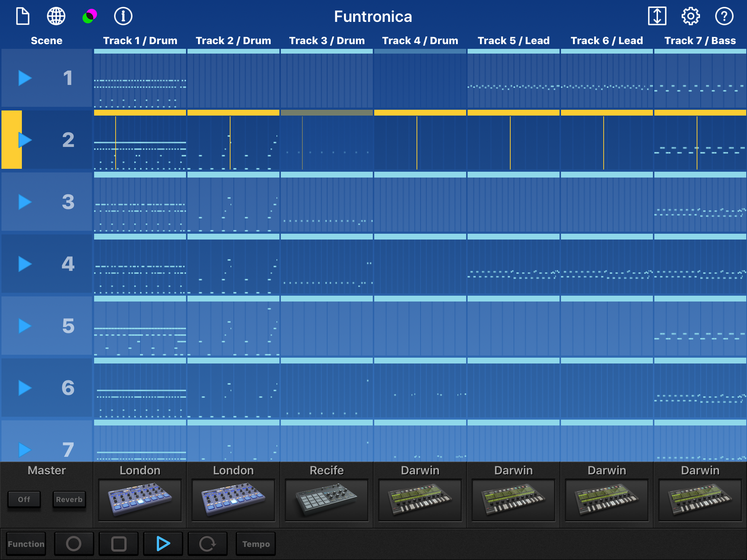Image resolution: width=747 pixels, height=560 pixels.
Task: Play scene 3 with its triangle
Action: [x=25, y=202]
